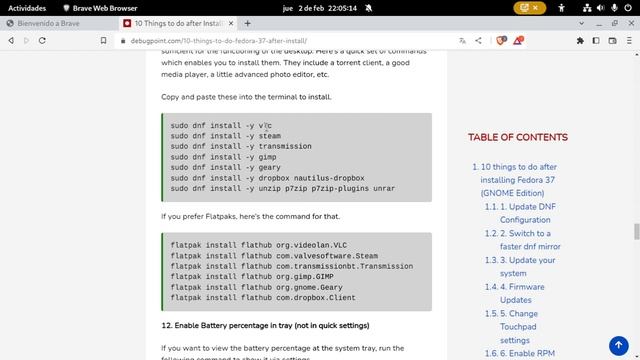
Task: Click the forward navigation arrow
Action: tap(27, 40)
